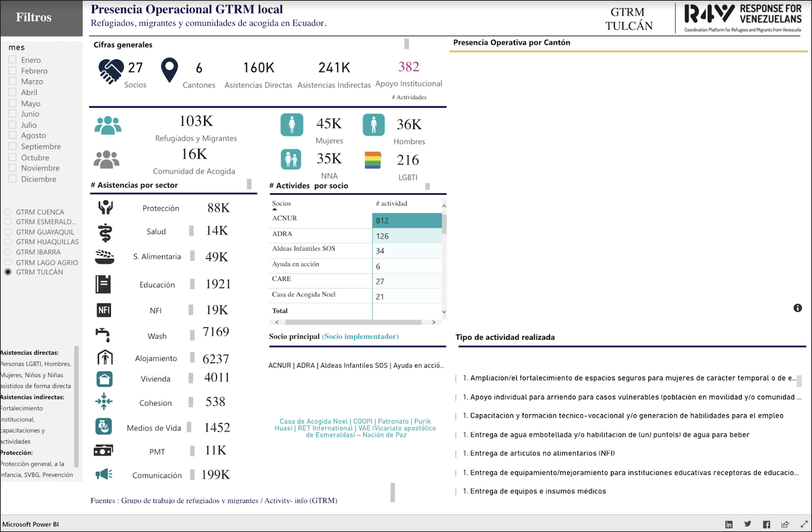Tick the Diciembre checkbox
Image resolution: width=812 pixels, height=532 pixels.
(13, 179)
